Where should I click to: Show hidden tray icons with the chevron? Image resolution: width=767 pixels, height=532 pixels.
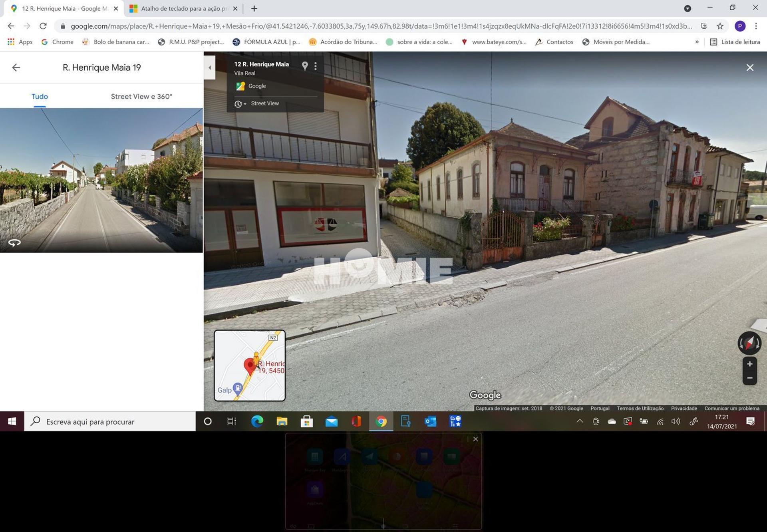[580, 421]
